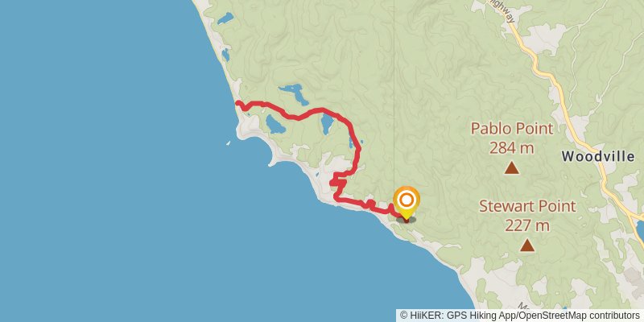644x322 pixels.
Task: Click the Woodville town label
Action: coord(598,156)
